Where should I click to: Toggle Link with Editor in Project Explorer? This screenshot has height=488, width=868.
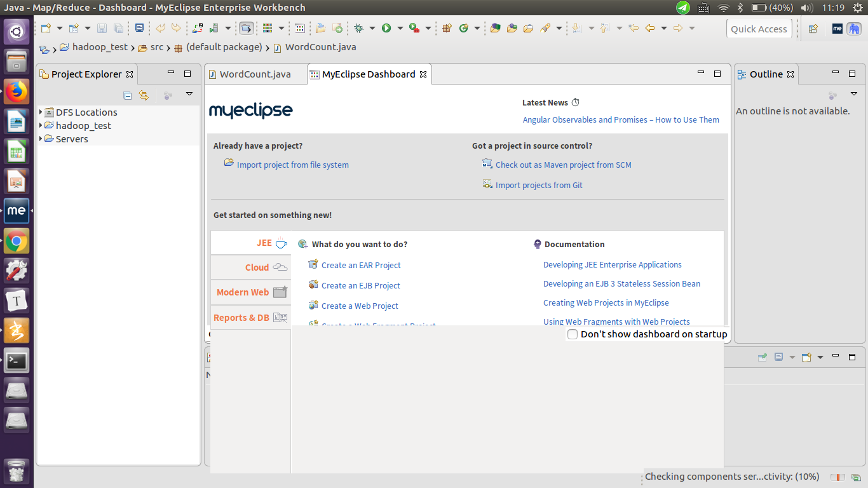pyautogui.click(x=144, y=95)
